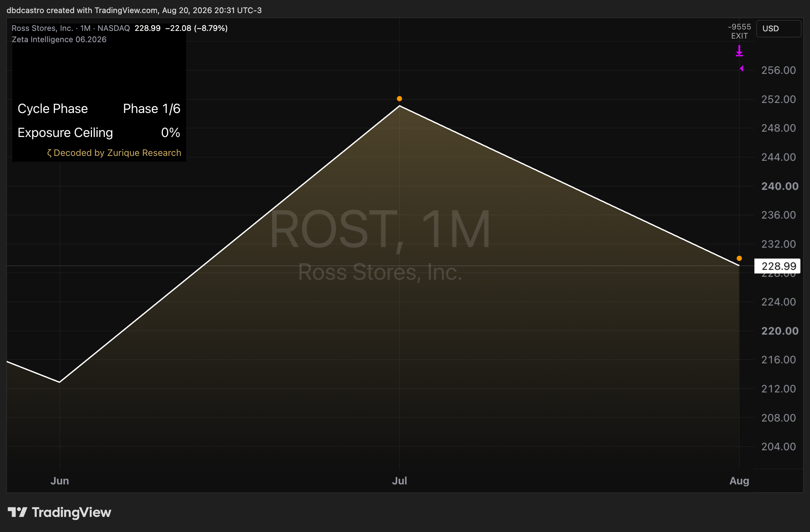Click the Zeta Intelligence 06.2026 indicator label
Screen dimensions: 810x532
[x=59, y=40]
